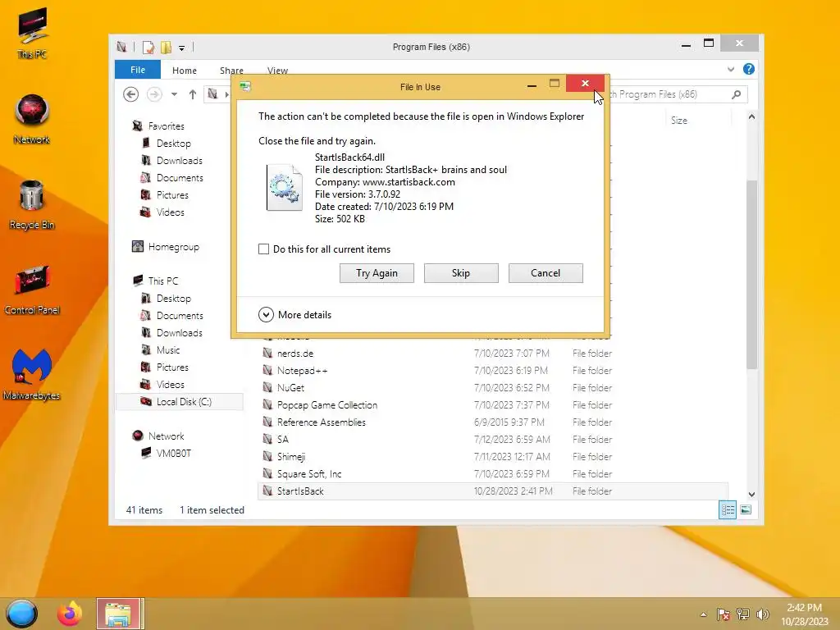Open Firefox from the taskbar
The height and width of the screenshot is (630, 840).
coord(70,614)
